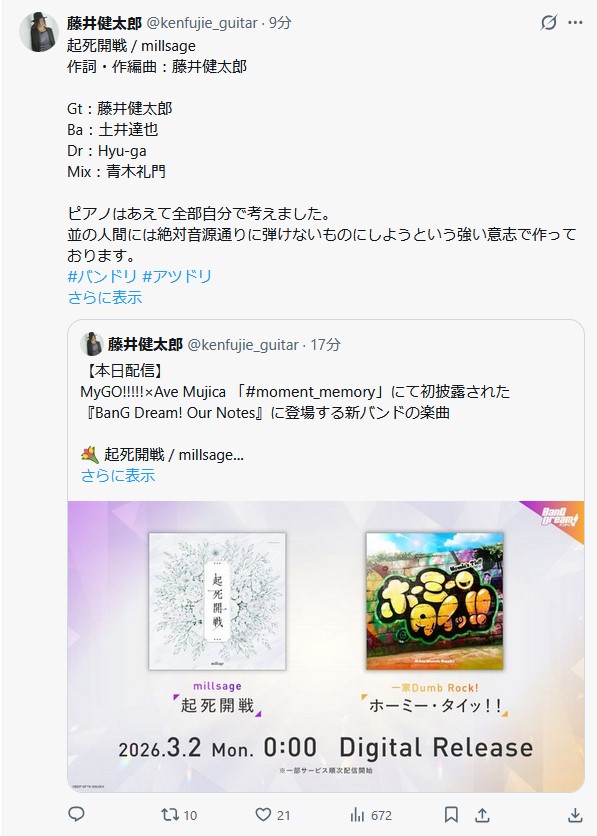Screen dimensions: 597x836
Task: Open the #アツドリ hashtag
Action: pos(178,276)
